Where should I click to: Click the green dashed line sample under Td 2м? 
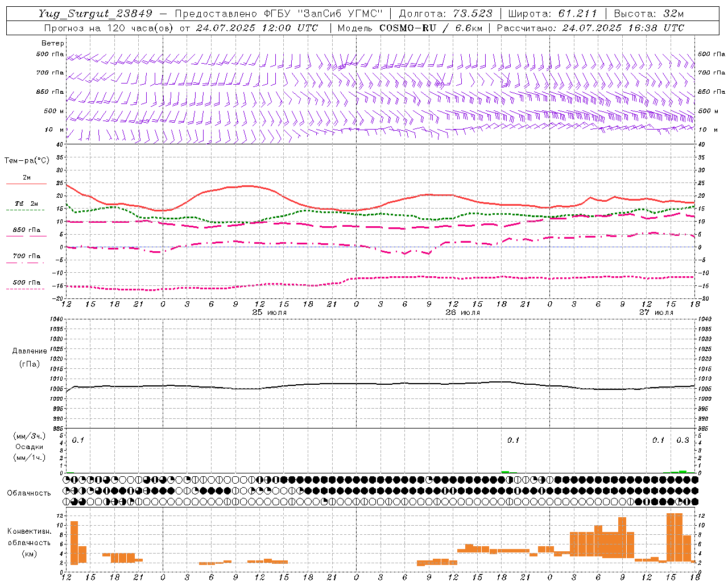point(25,210)
